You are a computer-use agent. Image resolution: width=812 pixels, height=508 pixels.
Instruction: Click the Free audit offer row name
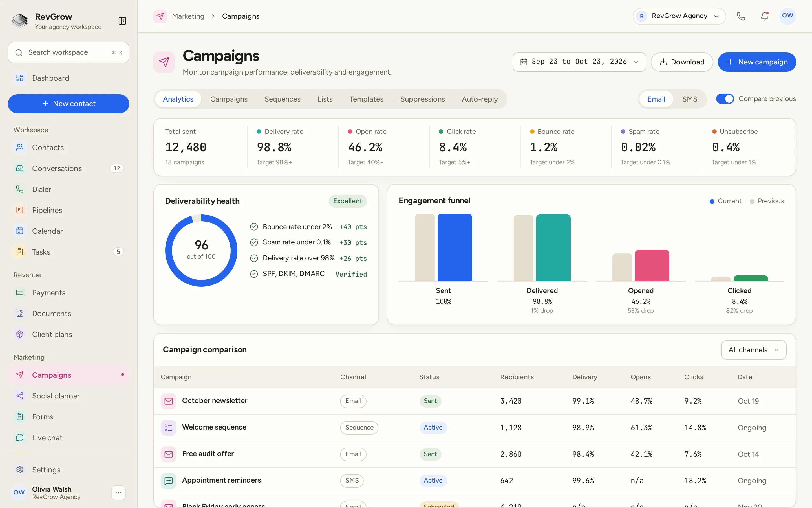coord(208,454)
